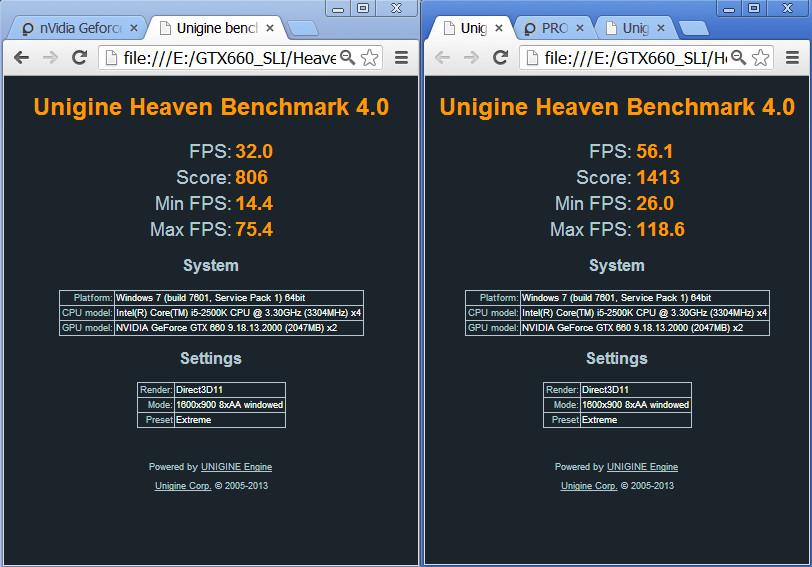The image size is (812, 567).
Task: Reload the page in left browser window
Action: coord(79,57)
